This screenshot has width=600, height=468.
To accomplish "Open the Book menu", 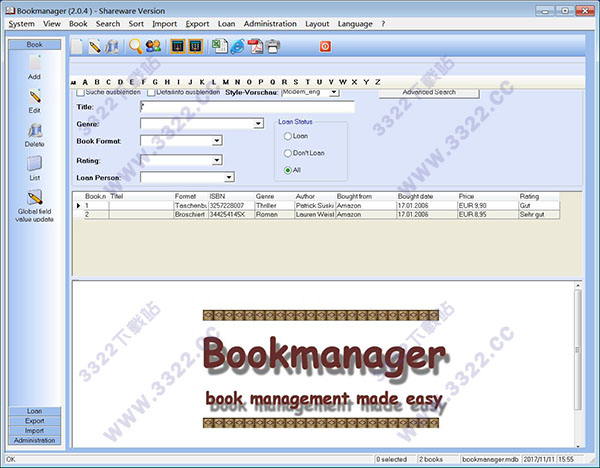I will [78, 24].
